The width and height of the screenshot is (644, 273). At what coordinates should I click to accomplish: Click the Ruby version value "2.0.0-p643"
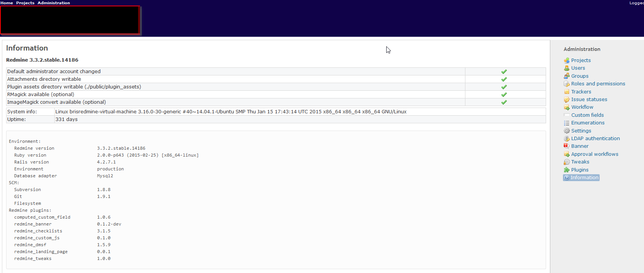tap(111, 155)
